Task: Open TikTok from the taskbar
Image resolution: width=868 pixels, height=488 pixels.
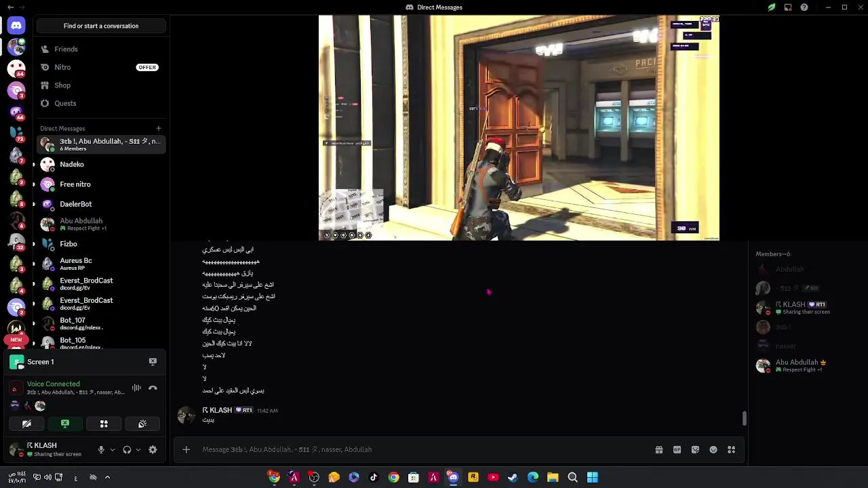Action: click(374, 477)
